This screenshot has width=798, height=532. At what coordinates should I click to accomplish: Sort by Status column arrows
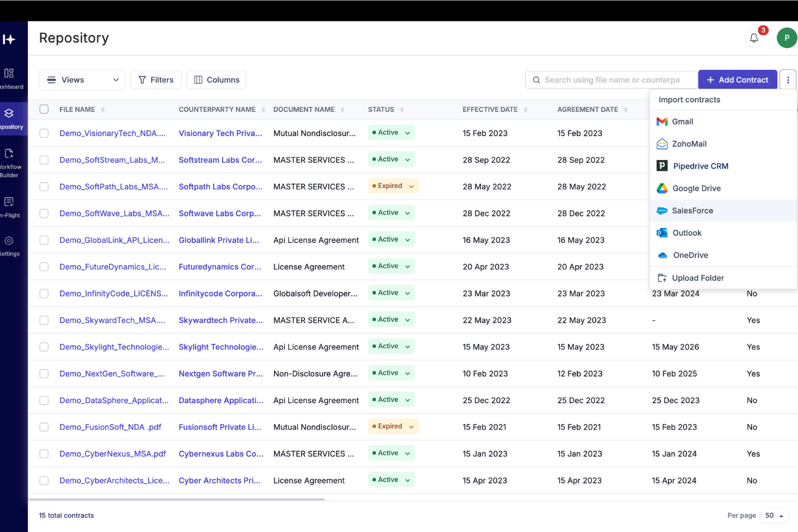[402, 109]
